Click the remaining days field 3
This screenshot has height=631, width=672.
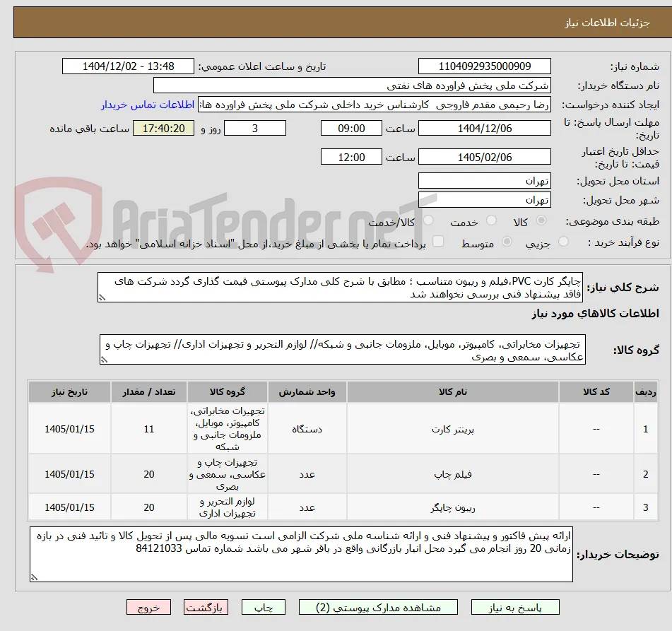point(255,128)
